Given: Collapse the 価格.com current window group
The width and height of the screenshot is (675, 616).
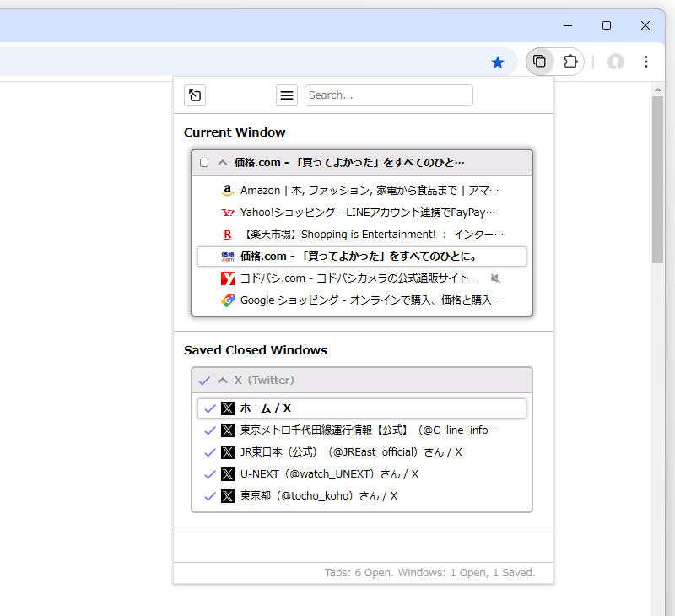Looking at the screenshot, I should click(x=223, y=163).
